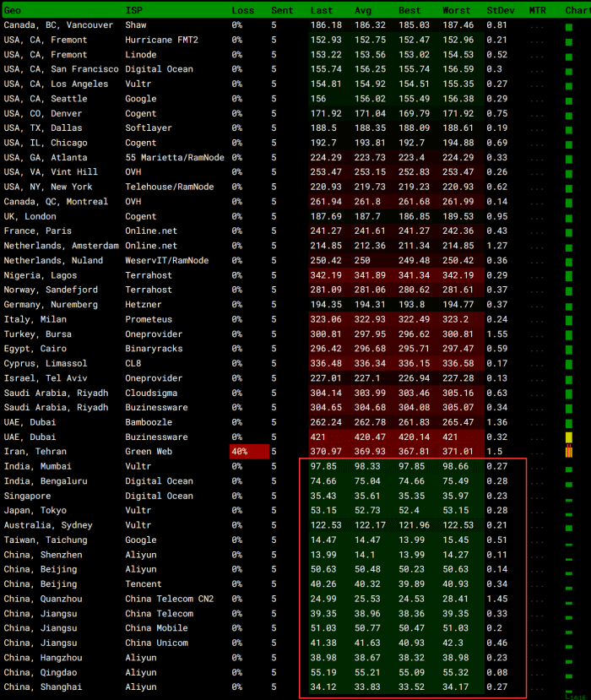This screenshot has height=700, width=591.
Task: Select Japan, Tokyo geo
Action: click(35, 510)
